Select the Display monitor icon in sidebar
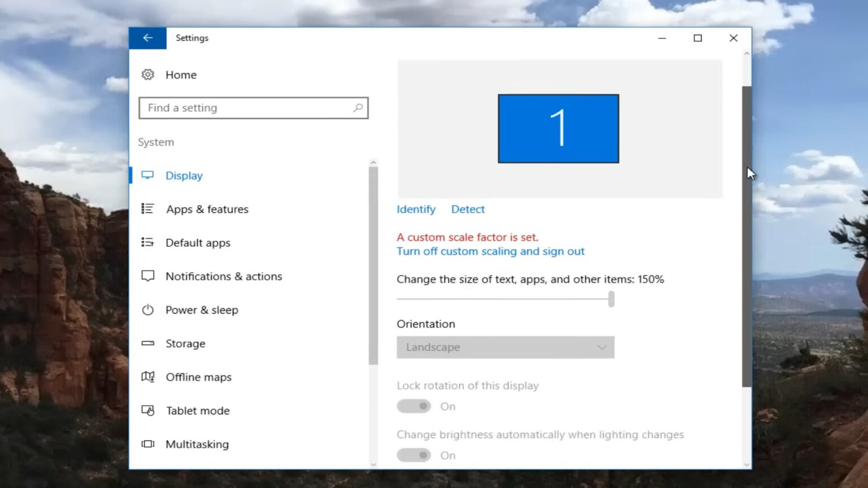This screenshot has width=868, height=488. pyautogui.click(x=147, y=175)
